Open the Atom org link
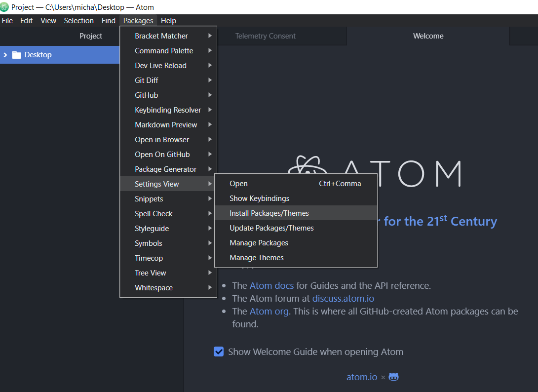538x392 pixels. (269, 311)
